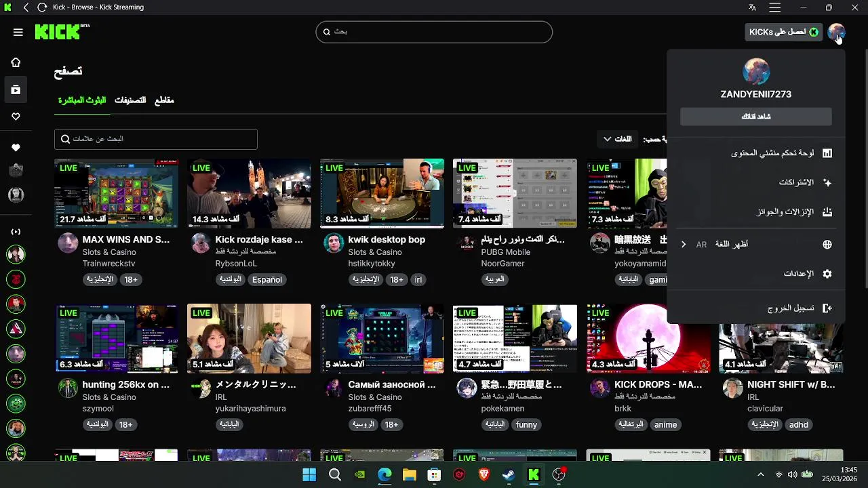Open Windows taskbar search

pyautogui.click(x=335, y=474)
